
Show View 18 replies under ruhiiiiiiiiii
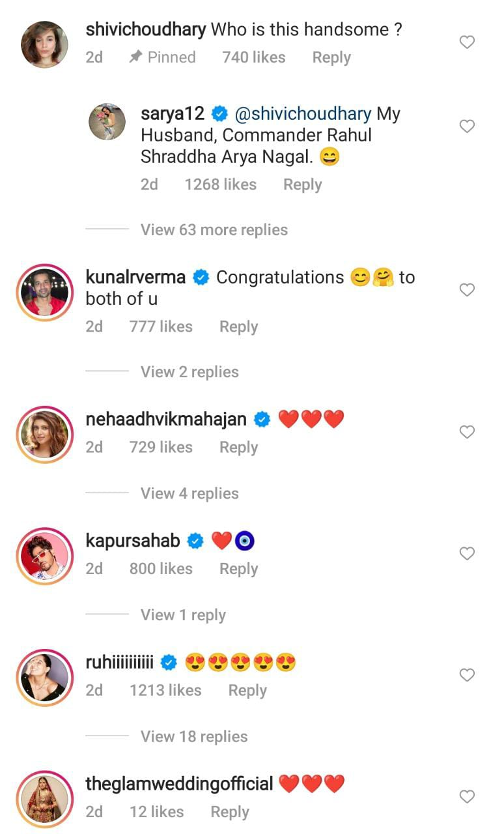pos(194,736)
